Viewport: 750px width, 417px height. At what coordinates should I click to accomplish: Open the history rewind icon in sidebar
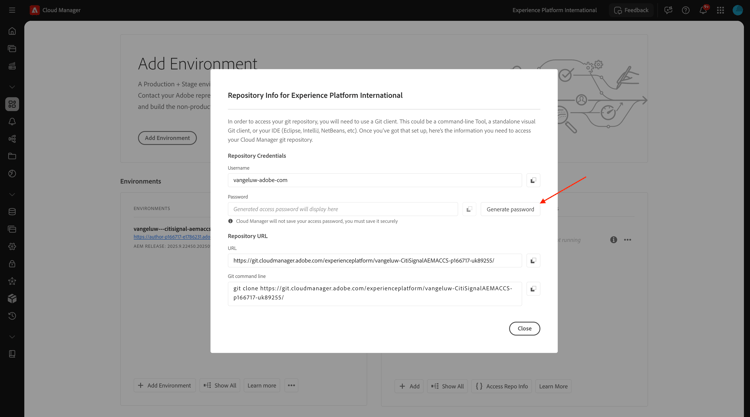pos(12,316)
